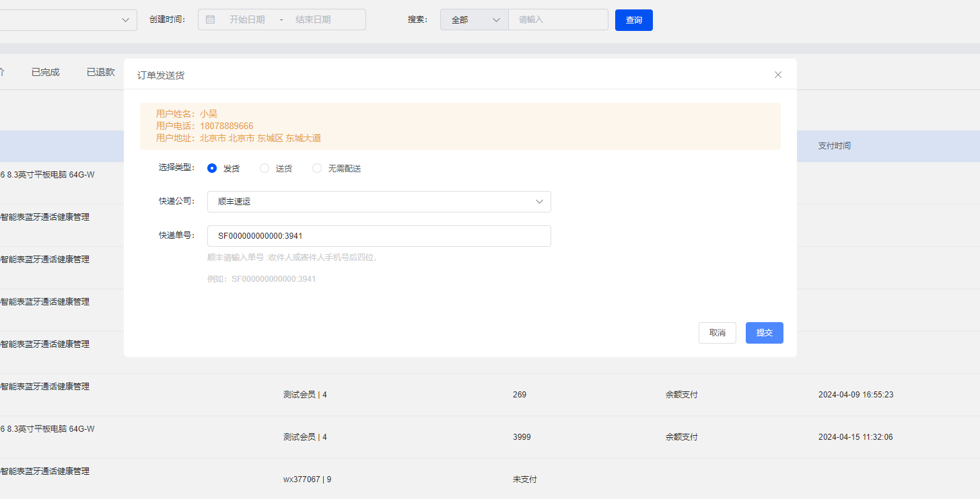Click the 请输入 search input
Screen dimensions: 980x499
tap(558, 20)
